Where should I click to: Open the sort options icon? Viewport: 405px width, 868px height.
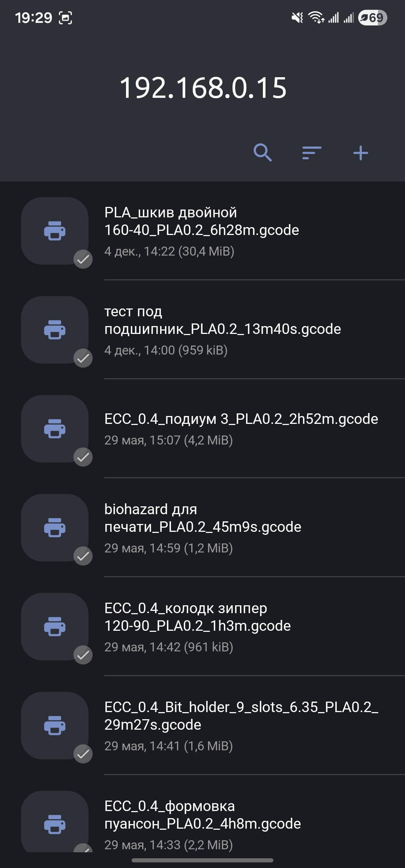coord(312,153)
